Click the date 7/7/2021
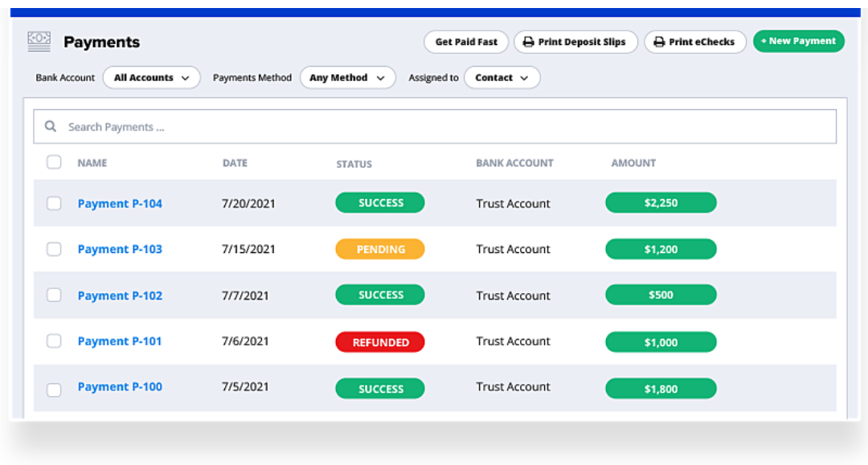 [245, 296]
